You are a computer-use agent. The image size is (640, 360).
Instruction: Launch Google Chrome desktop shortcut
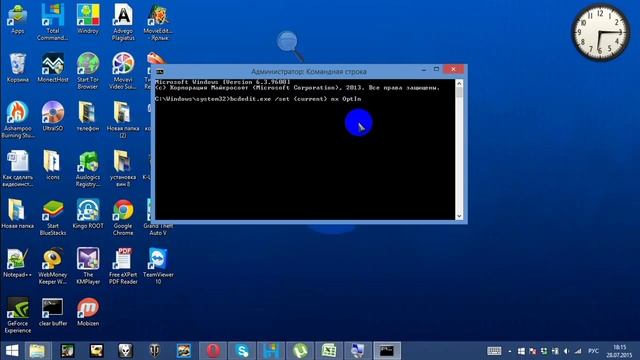[123, 217]
